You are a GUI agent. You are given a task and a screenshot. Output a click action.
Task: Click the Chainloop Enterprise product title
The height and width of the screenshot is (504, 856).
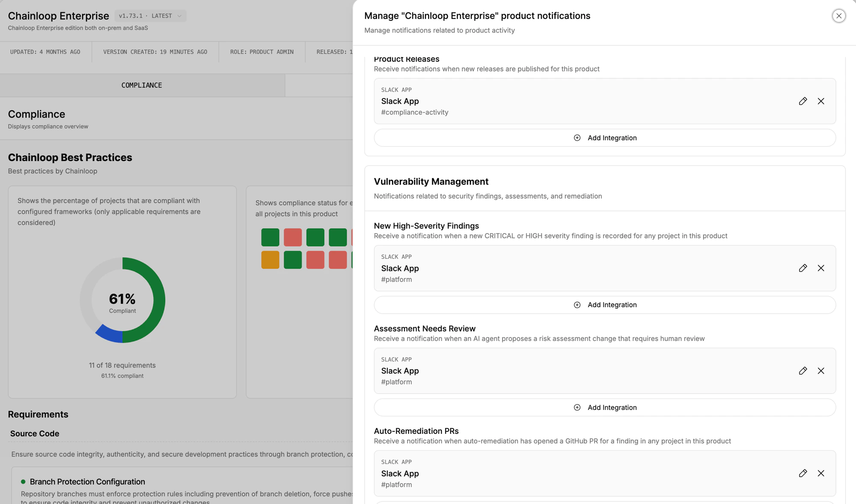(x=59, y=16)
